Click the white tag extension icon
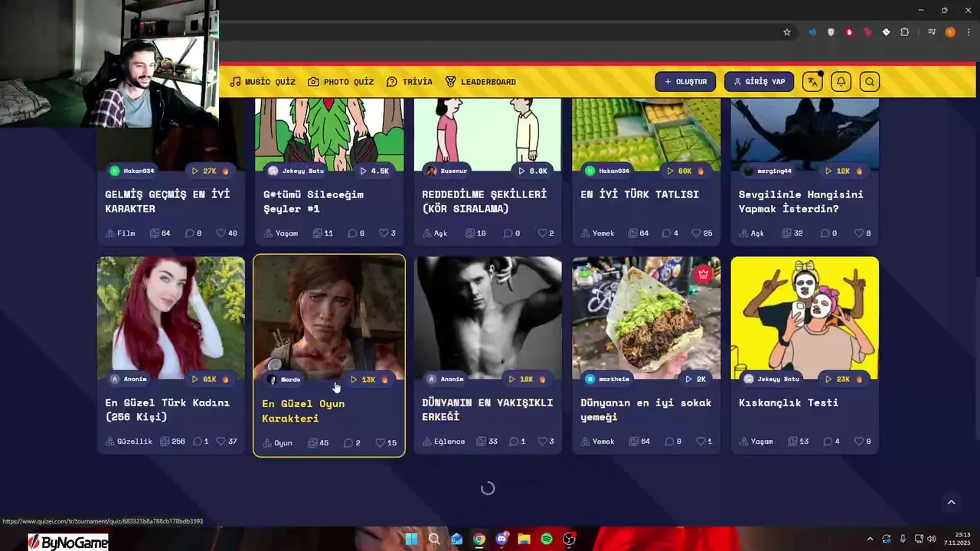The height and width of the screenshot is (551, 980). point(886,32)
